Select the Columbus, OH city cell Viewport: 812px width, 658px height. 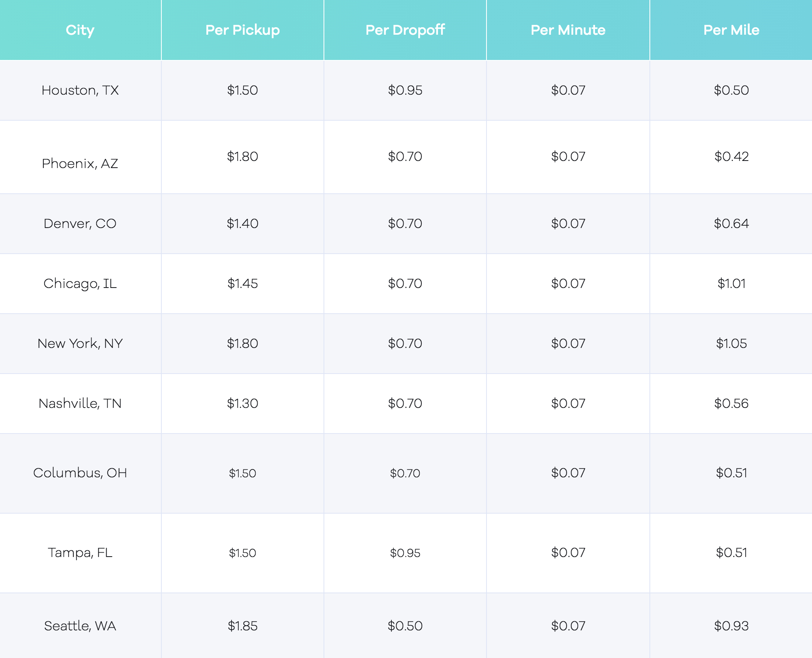click(80, 473)
